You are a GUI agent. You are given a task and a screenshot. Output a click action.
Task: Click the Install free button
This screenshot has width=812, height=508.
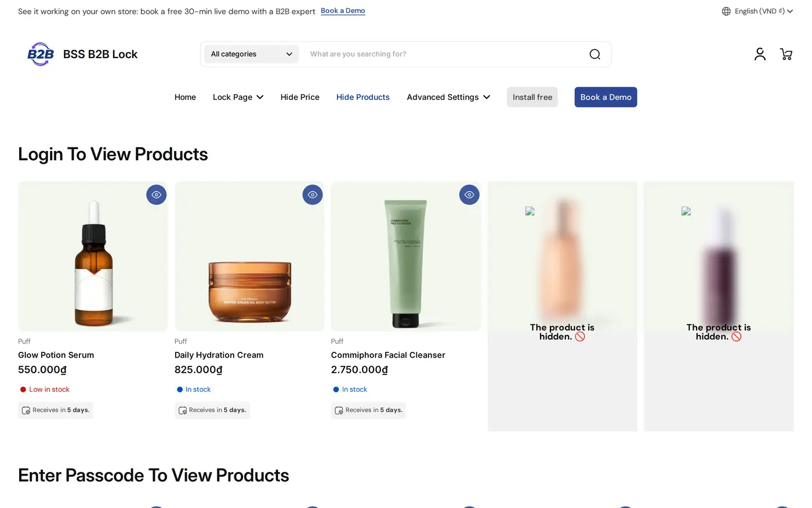click(532, 97)
